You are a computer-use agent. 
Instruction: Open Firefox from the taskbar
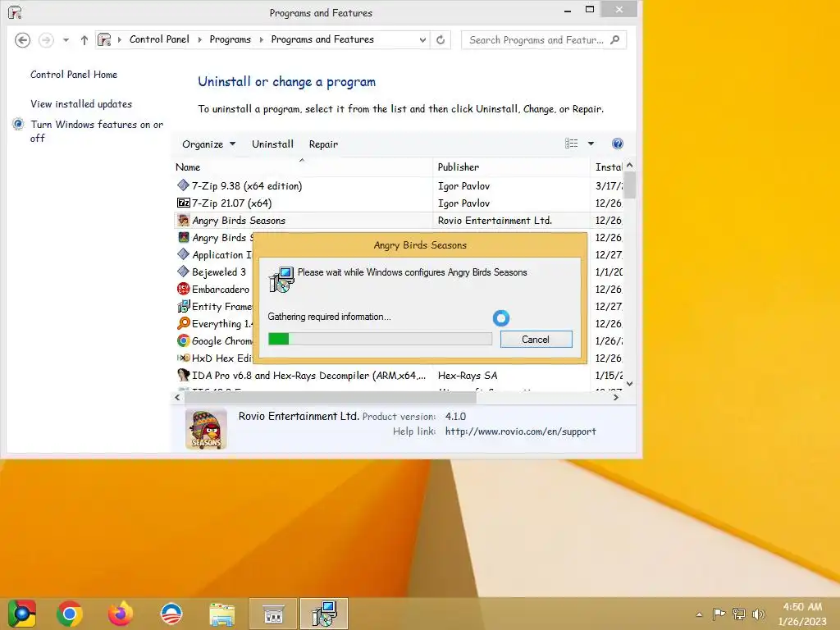click(x=121, y=614)
